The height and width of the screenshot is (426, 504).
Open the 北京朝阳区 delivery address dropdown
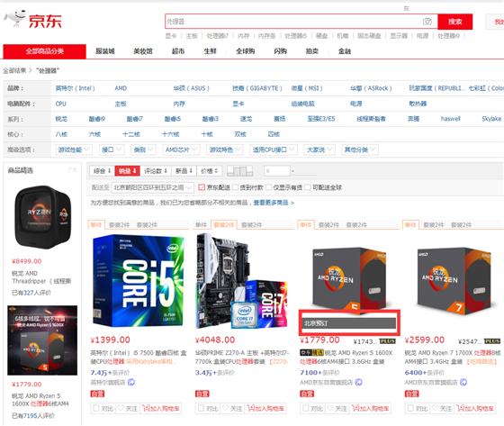pyautogui.click(x=152, y=187)
